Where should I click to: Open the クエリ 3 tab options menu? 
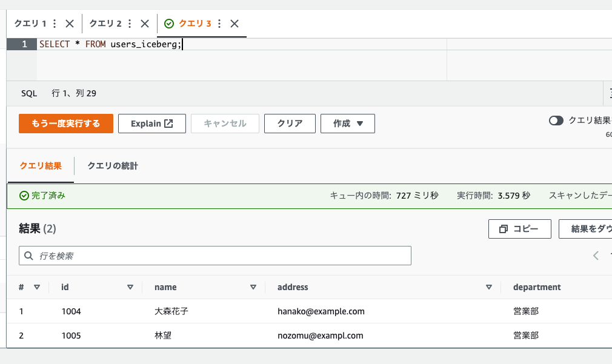219,24
